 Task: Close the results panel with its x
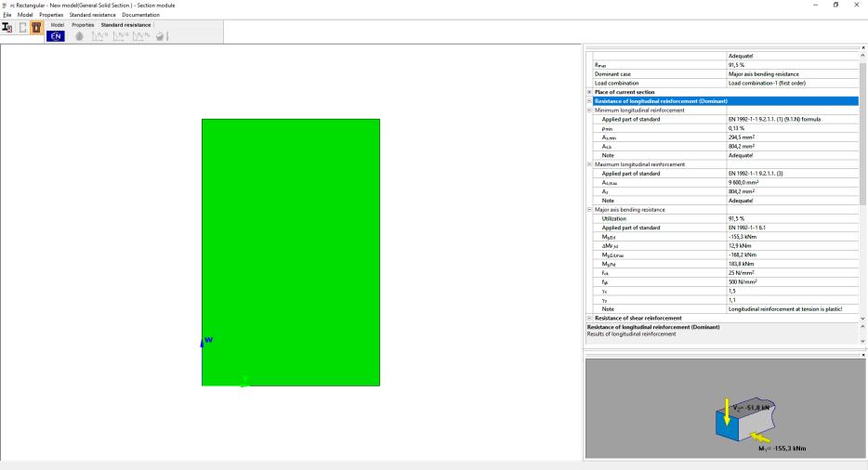coord(863,47)
